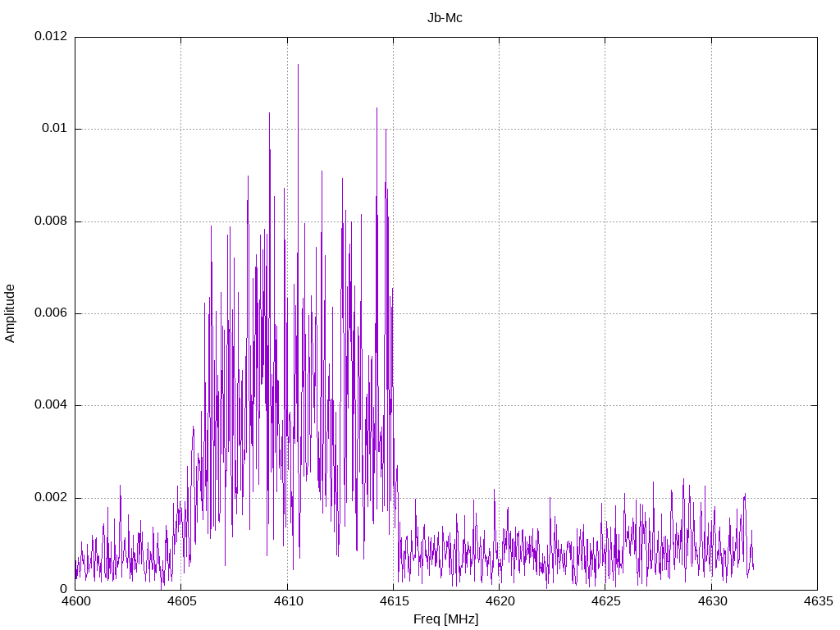Click the 4605 x-axis tick label

pos(181,601)
